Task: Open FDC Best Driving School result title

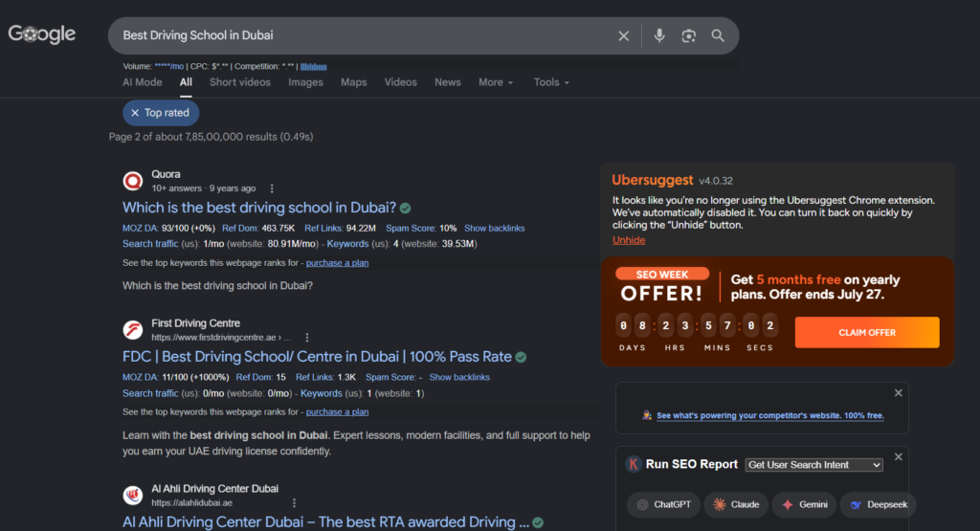Action: point(317,357)
